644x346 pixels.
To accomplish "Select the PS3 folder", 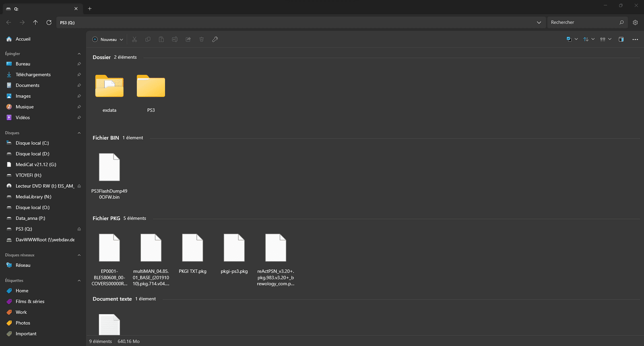I will (151, 93).
